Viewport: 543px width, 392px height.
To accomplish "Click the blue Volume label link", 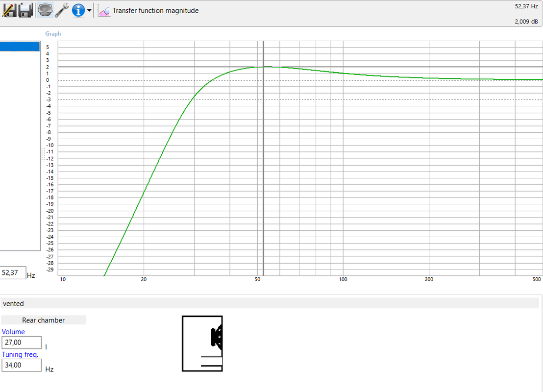I will [x=13, y=332].
